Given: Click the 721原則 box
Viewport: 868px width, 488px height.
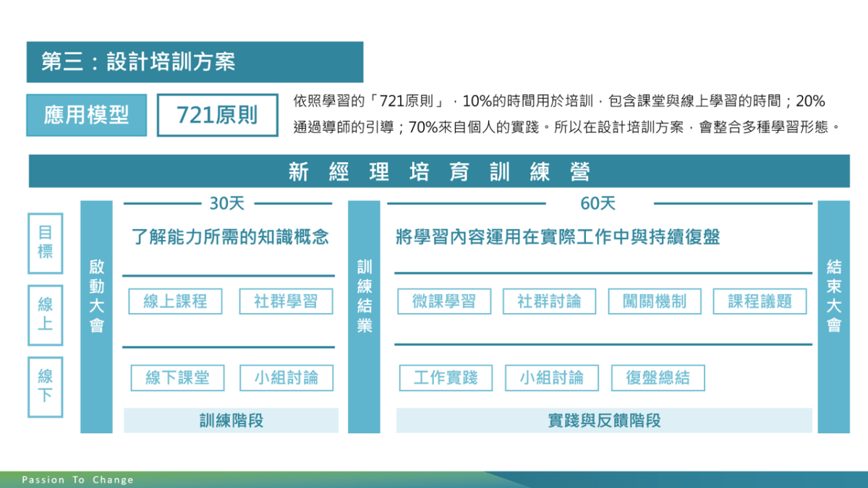Looking at the screenshot, I should [x=217, y=116].
